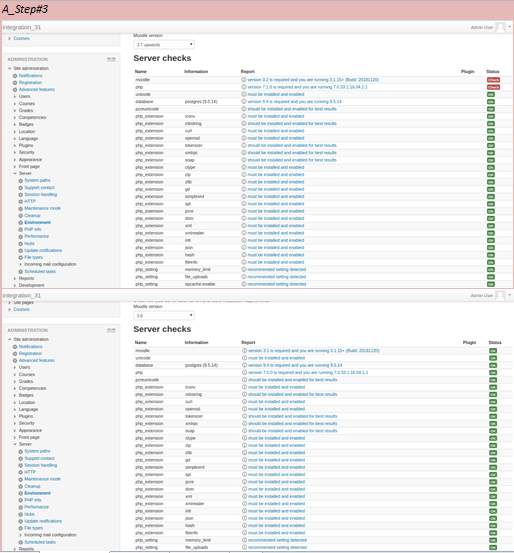
Task: Click Admin User avatar in upper screenshot header
Action: coord(500,27)
